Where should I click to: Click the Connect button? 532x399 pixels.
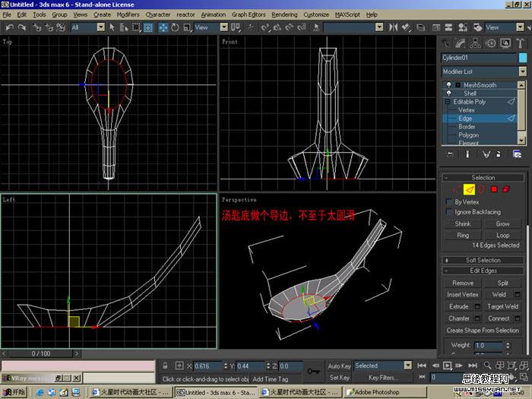coord(499,318)
